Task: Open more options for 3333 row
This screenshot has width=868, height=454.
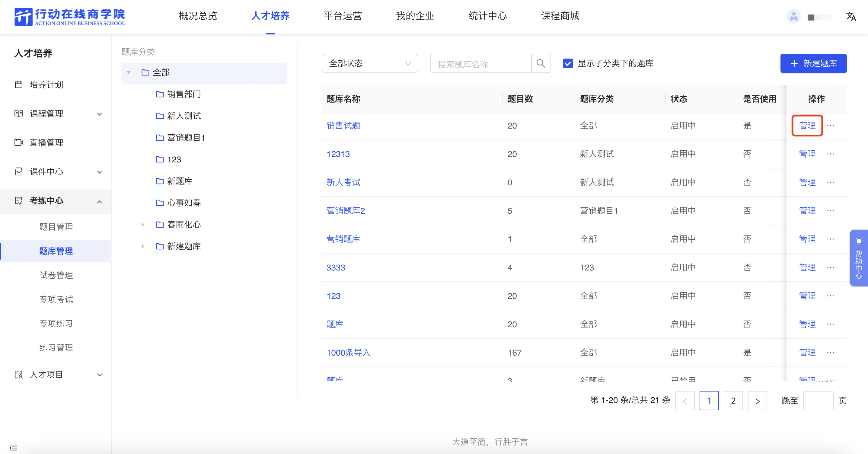Action: 831,268
